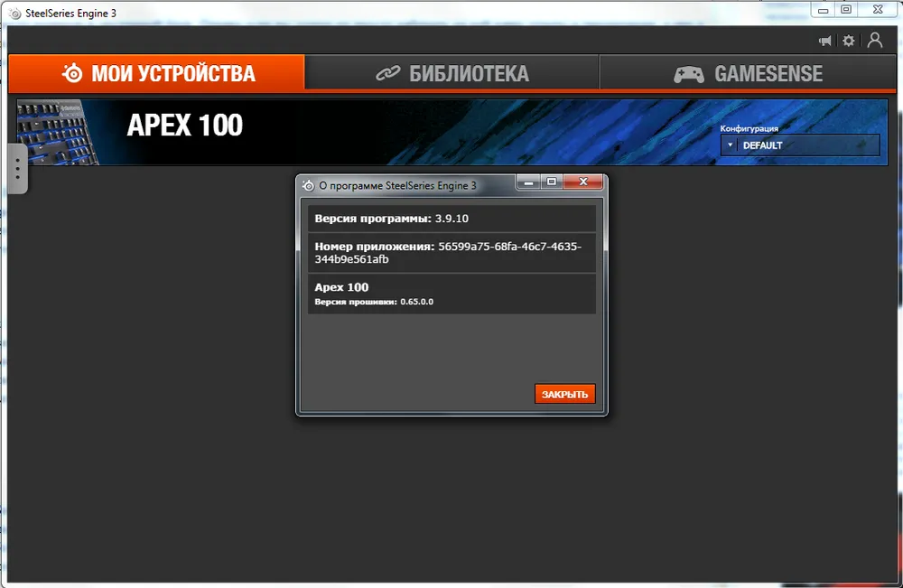The width and height of the screenshot is (903, 588).
Task: Switch to the БИБЛИОТЕКА tab
Action: pos(452,73)
